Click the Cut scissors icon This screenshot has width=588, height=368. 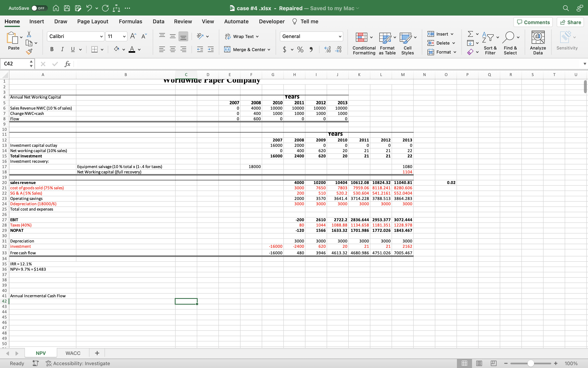pos(29,34)
